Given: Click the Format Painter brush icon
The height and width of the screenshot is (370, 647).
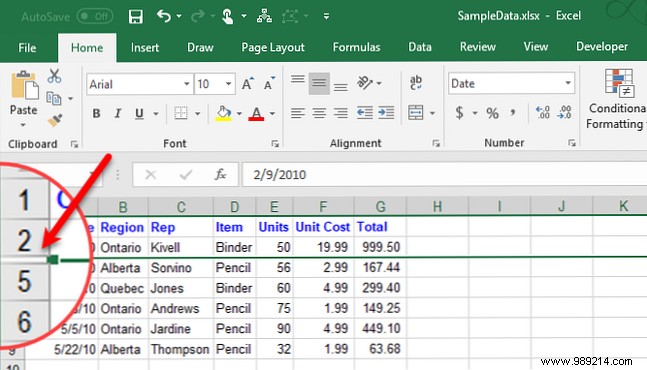Looking at the screenshot, I should 54,120.
